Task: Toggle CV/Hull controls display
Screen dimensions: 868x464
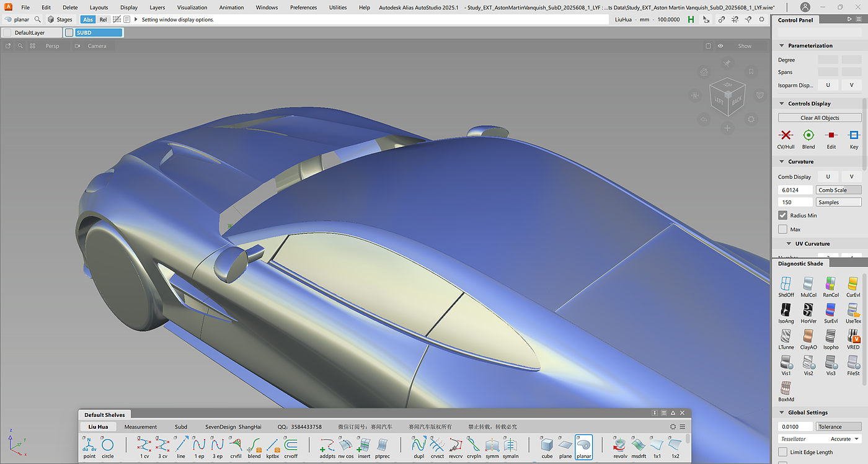Action: 786,135
